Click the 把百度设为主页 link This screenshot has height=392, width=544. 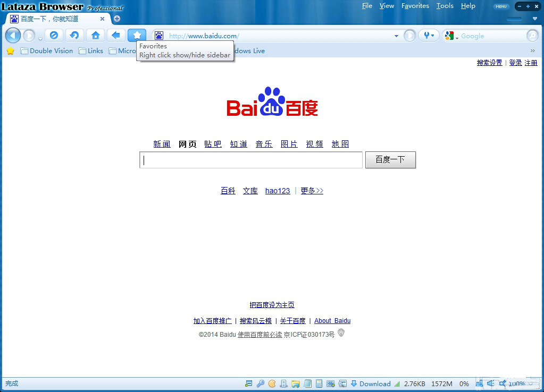272,305
